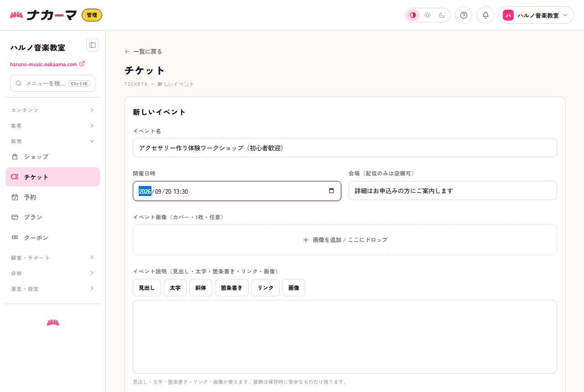The image size is (584, 392).
Task: Click the イベント名 text field
Action: [x=345, y=148]
